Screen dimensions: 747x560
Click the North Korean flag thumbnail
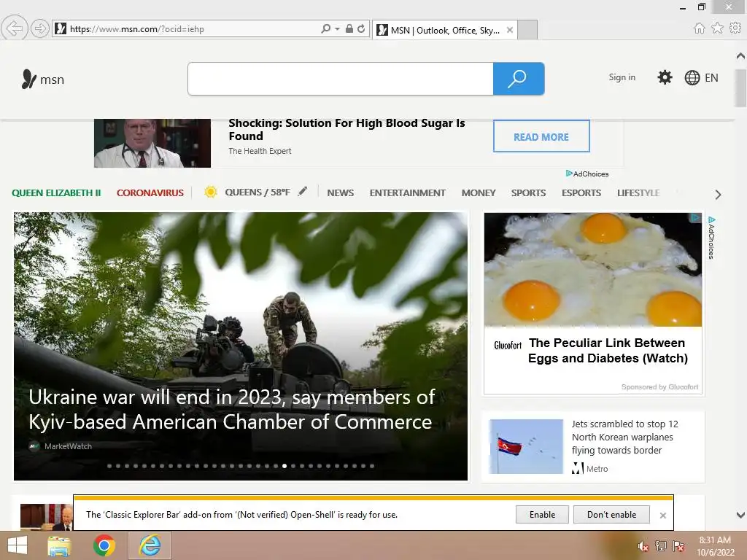pyautogui.click(x=526, y=447)
